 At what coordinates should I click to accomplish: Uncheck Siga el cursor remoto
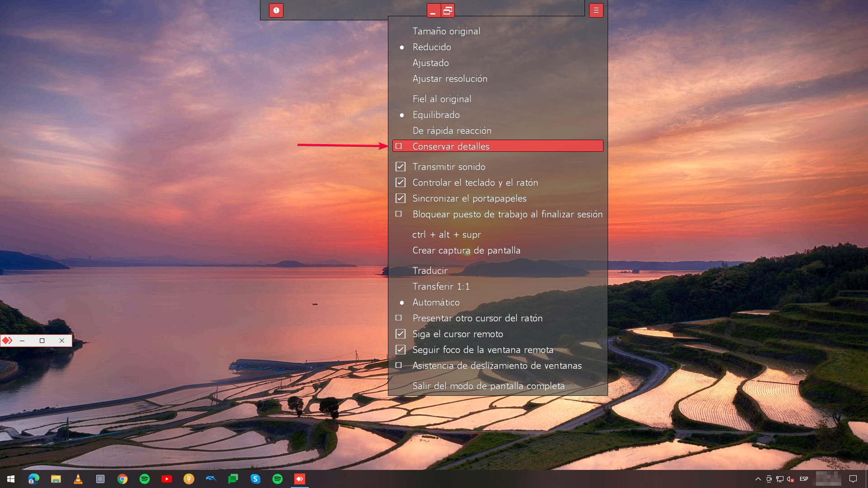tap(401, 334)
